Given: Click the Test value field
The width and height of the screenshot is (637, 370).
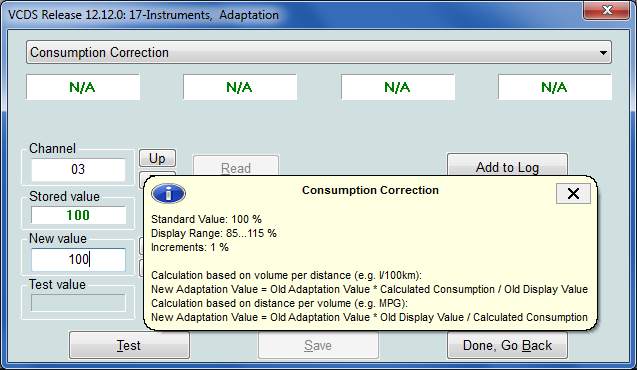Looking at the screenshot, I should [x=78, y=303].
